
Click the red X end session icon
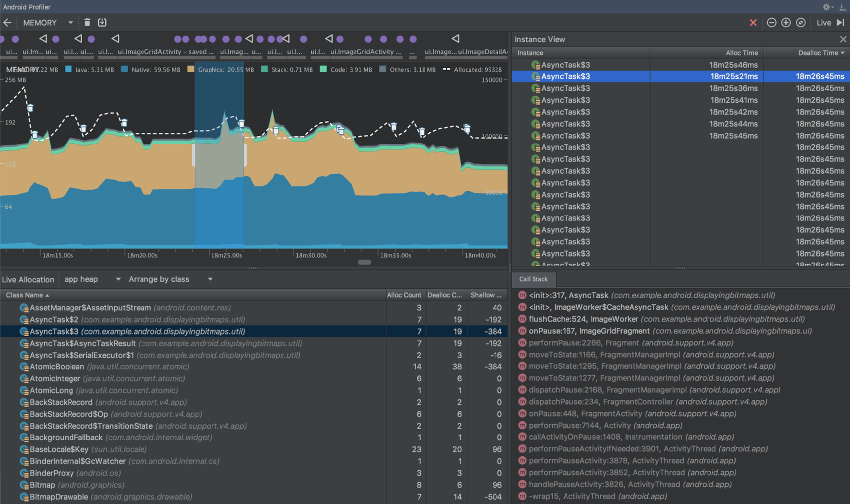point(753,23)
